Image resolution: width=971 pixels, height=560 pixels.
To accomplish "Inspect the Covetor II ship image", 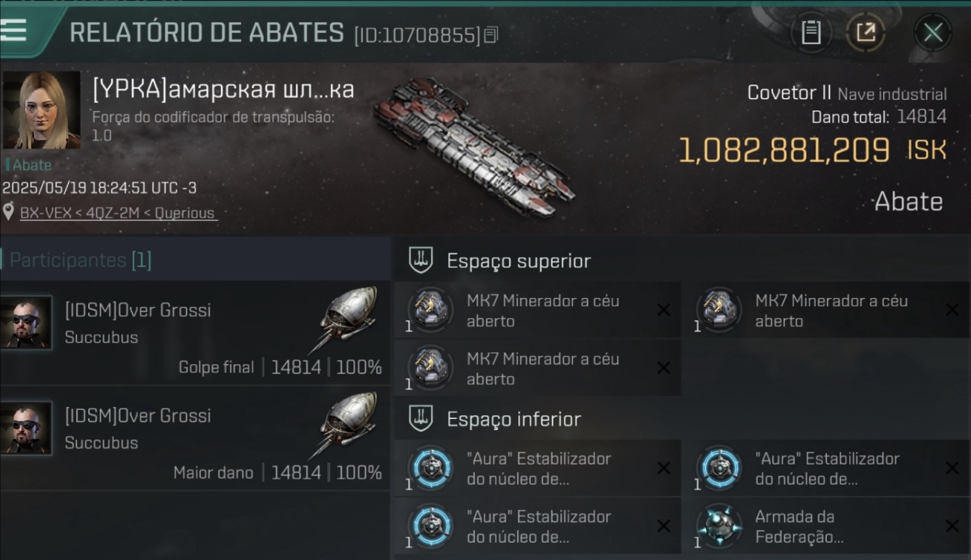I will click(x=474, y=144).
